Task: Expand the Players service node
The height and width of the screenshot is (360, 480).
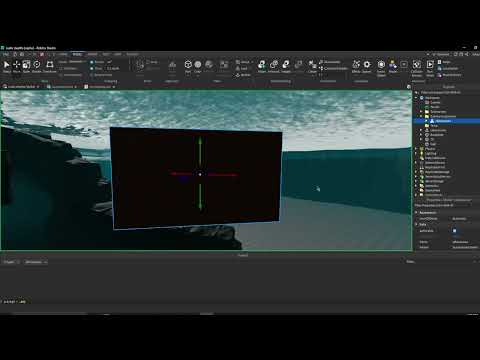Action: point(416,149)
